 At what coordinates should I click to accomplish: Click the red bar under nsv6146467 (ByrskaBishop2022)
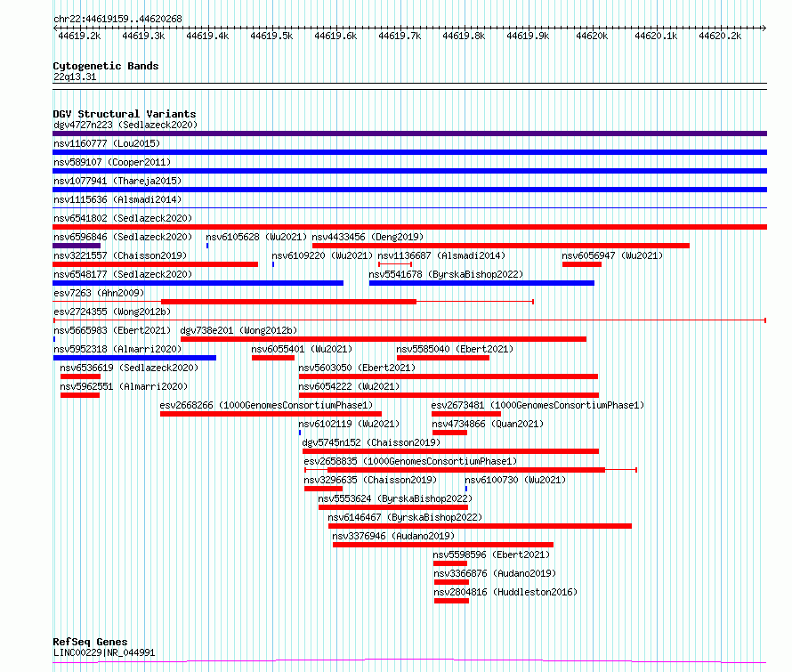(x=480, y=526)
